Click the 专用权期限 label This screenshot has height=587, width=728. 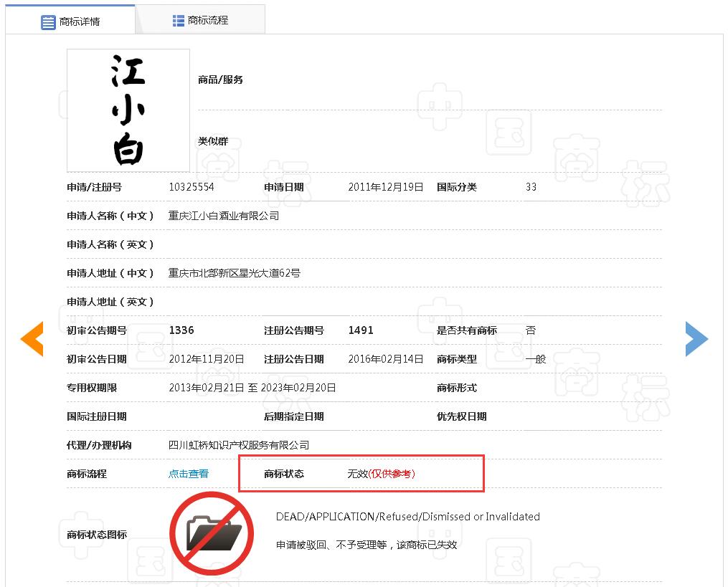point(92,388)
